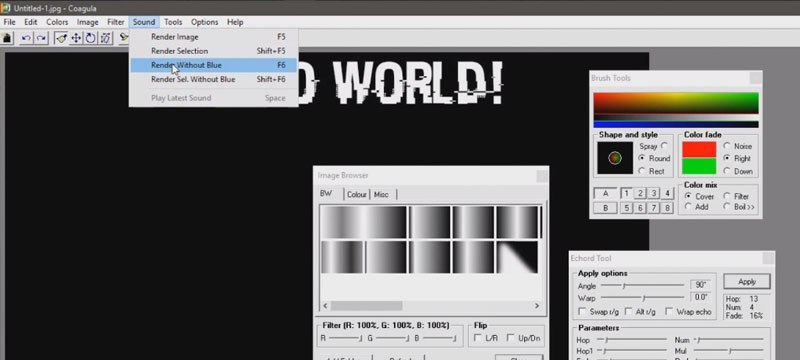This screenshot has width=800, height=360.
Task: Click the right arrow of thumbnail scrollbar
Action: [x=537, y=305]
